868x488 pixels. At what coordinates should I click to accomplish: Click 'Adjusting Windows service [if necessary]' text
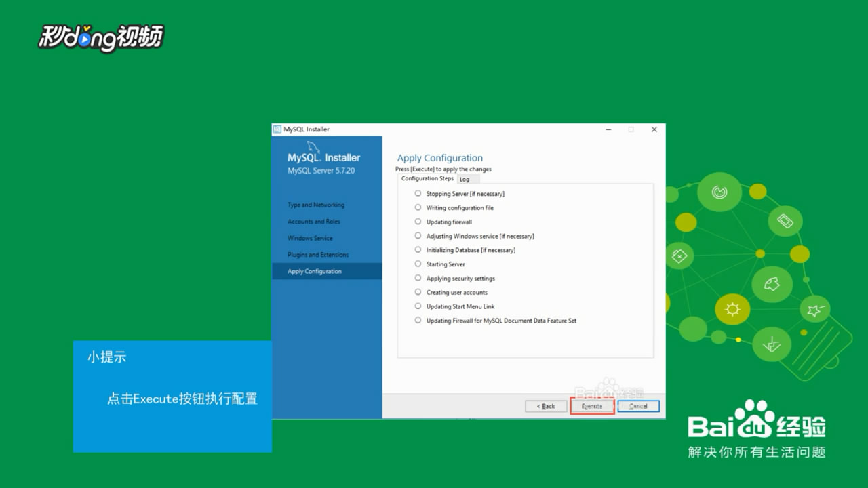480,237
